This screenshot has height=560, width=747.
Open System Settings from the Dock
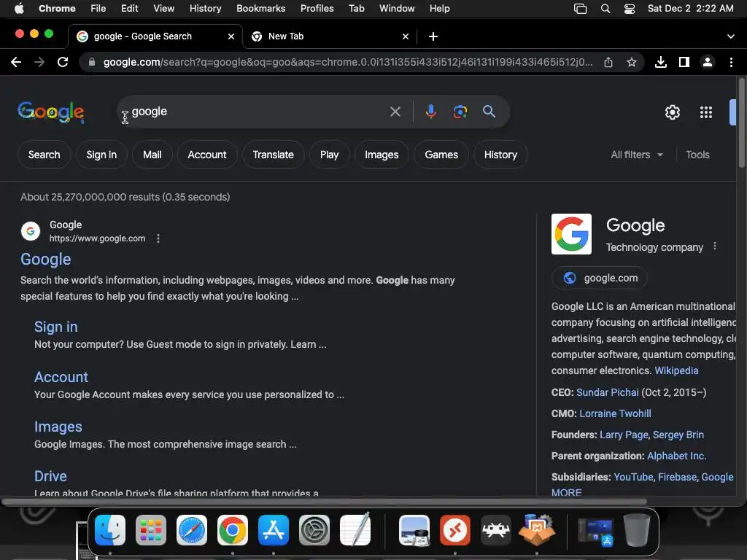(314, 530)
